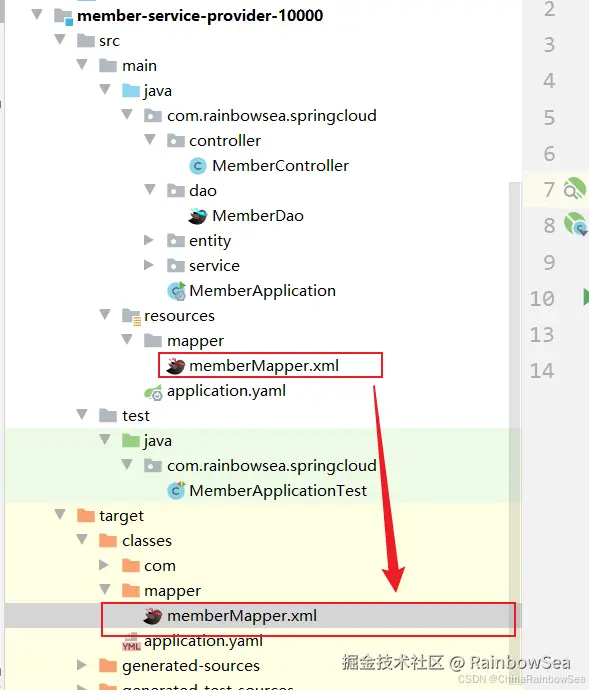The image size is (589, 690).
Task: Expand the entity package arrow
Action: pyautogui.click(x=149, y=240)
